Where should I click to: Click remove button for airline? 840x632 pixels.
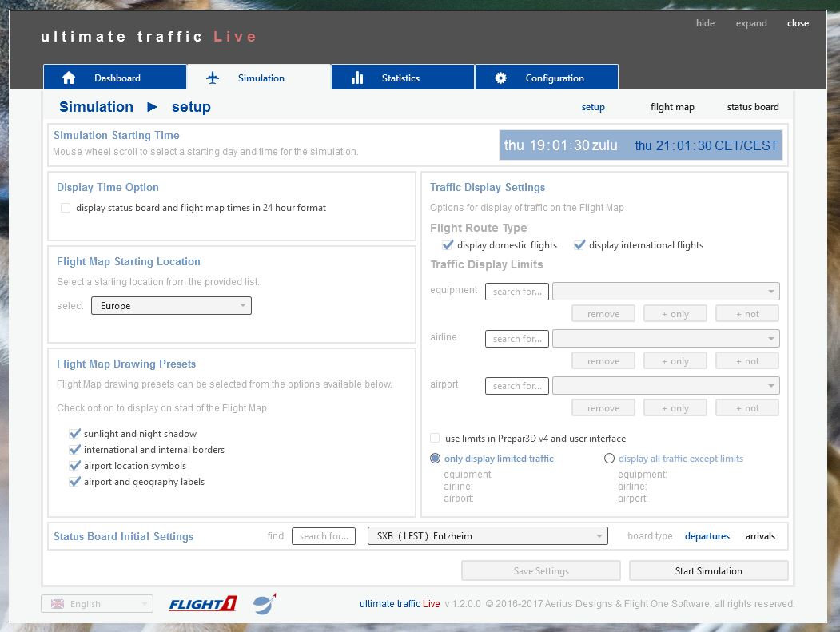coord(603,361)
